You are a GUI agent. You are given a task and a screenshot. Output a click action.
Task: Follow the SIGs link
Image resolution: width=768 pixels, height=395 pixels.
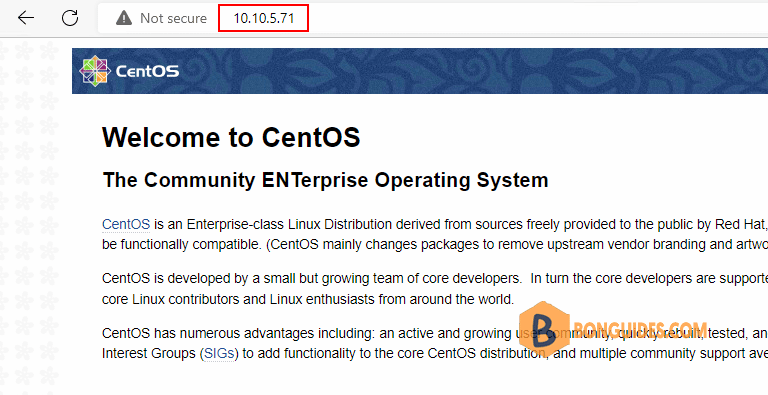[219, 353]
